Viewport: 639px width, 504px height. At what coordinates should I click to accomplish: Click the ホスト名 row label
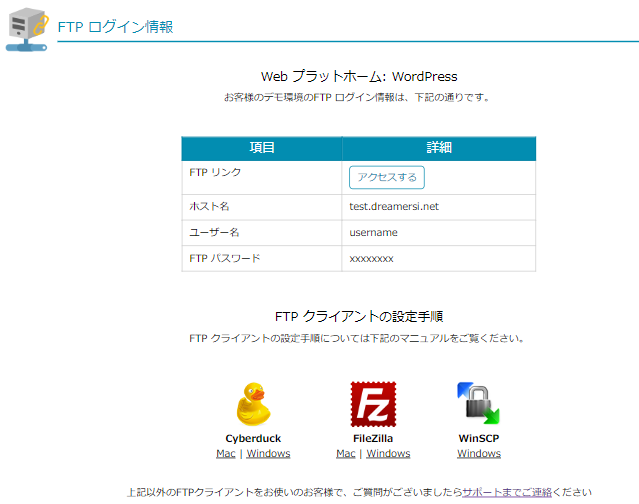tap(209, 207)
